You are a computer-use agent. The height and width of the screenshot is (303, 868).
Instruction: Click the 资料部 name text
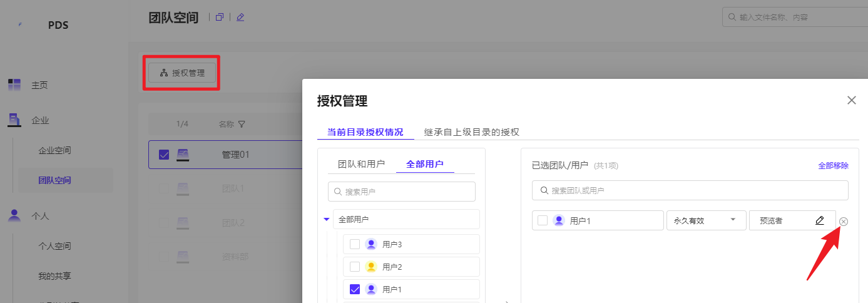tap(235, 256)
